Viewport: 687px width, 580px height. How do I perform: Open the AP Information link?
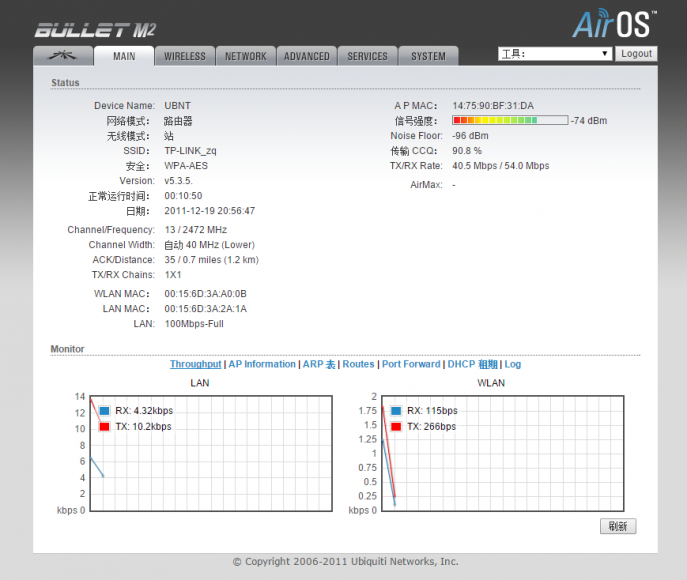click(x=262, y=364)
